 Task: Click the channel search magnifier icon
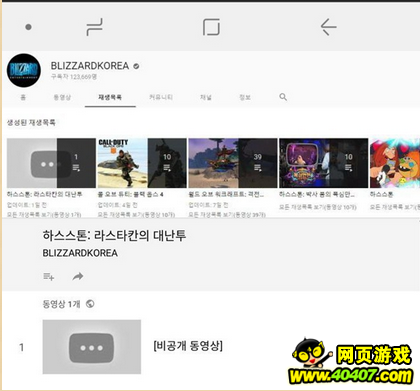click(283, 97)
